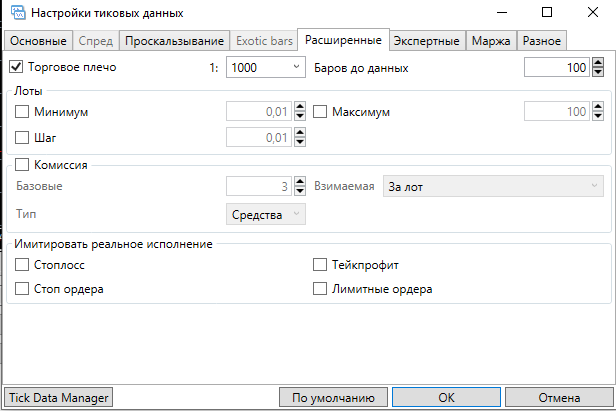Image resolution: width=616 pixels, height=411 pixels.
Task: Close the settings window
Action: (x=593, y=13)
